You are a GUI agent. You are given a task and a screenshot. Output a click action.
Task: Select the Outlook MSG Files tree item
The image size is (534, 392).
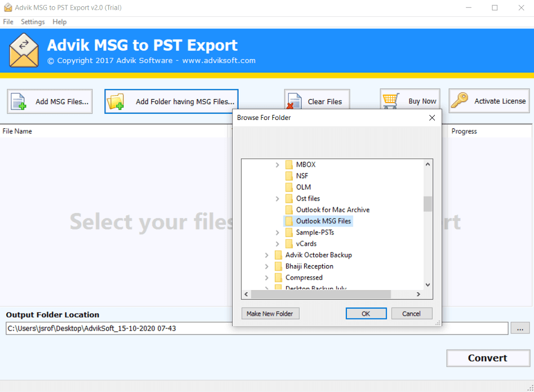[x=318, y=221]
